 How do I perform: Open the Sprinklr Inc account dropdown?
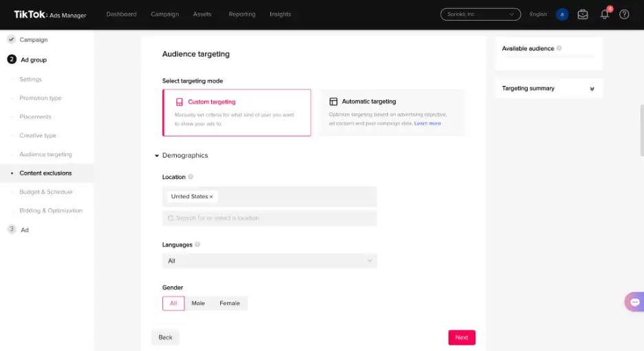(480, 14)
